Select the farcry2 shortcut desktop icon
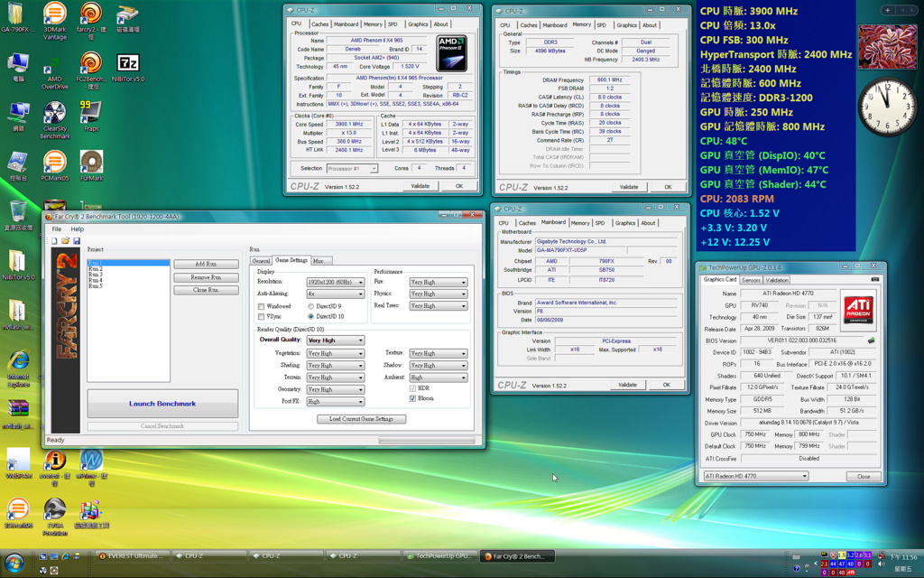This screenshot has height=578, width=924. [91, 22]
